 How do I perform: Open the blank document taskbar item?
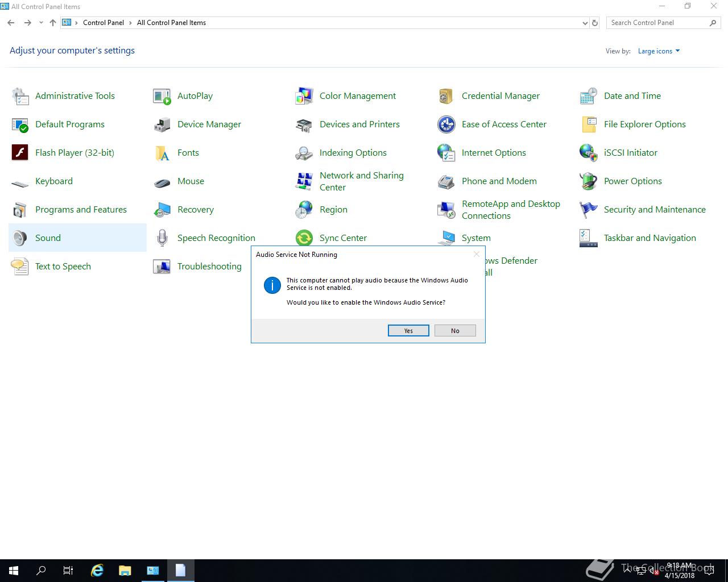(181, 571)
